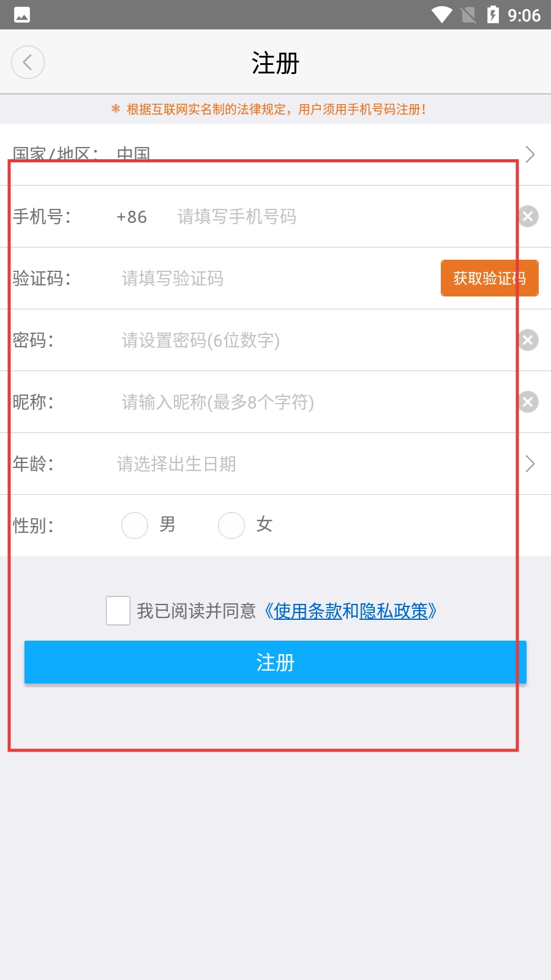Viewport: 551px width, 980px height.
Task: Open the 使用条款和隐私政策 link
Action: pos(350,611)
